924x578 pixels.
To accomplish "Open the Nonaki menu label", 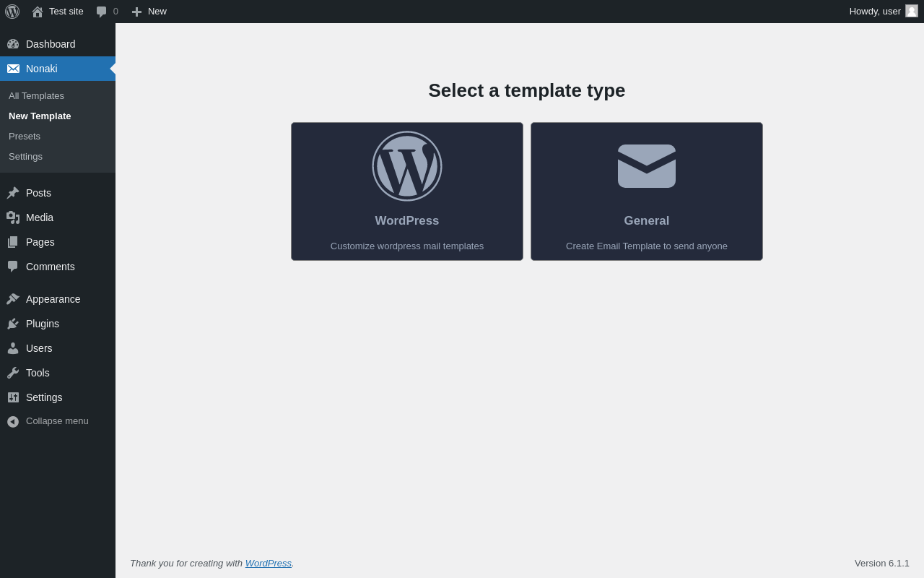I will (42, 69).
